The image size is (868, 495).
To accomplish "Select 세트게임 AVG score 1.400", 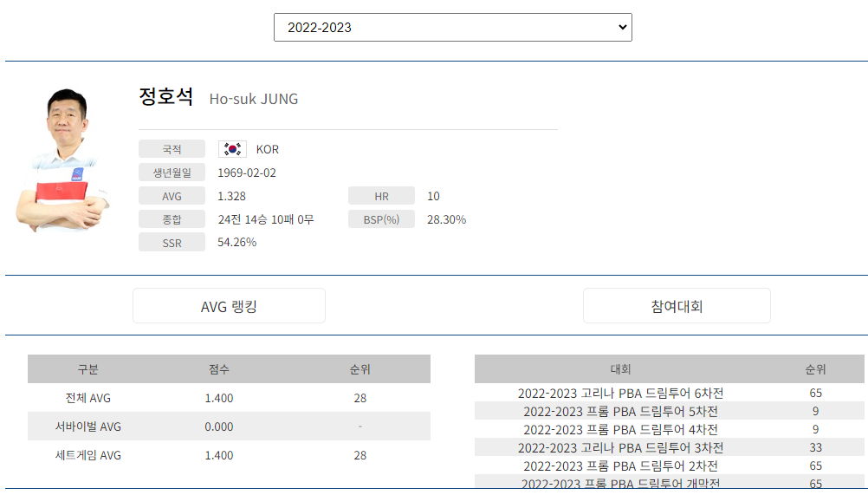I will click(x=218, y=455).
